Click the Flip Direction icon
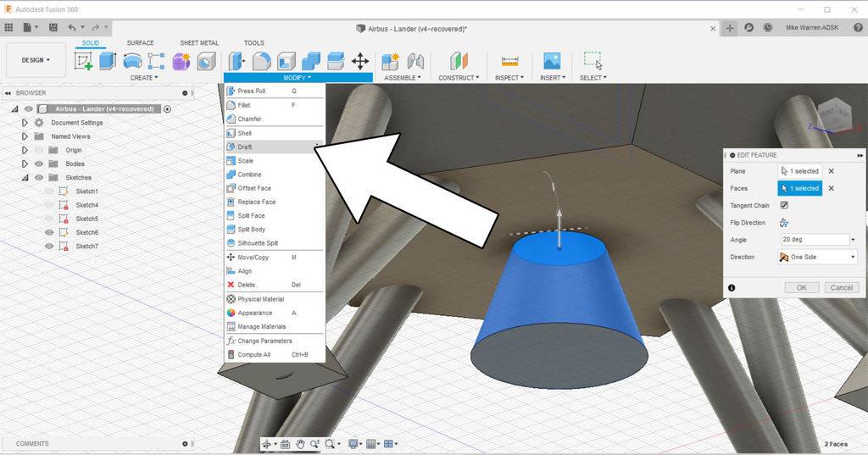 coord(784,223)
